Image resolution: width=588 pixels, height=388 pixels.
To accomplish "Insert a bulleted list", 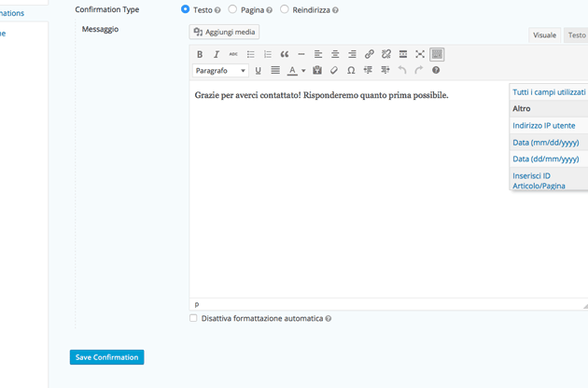I will coord(250,54).
